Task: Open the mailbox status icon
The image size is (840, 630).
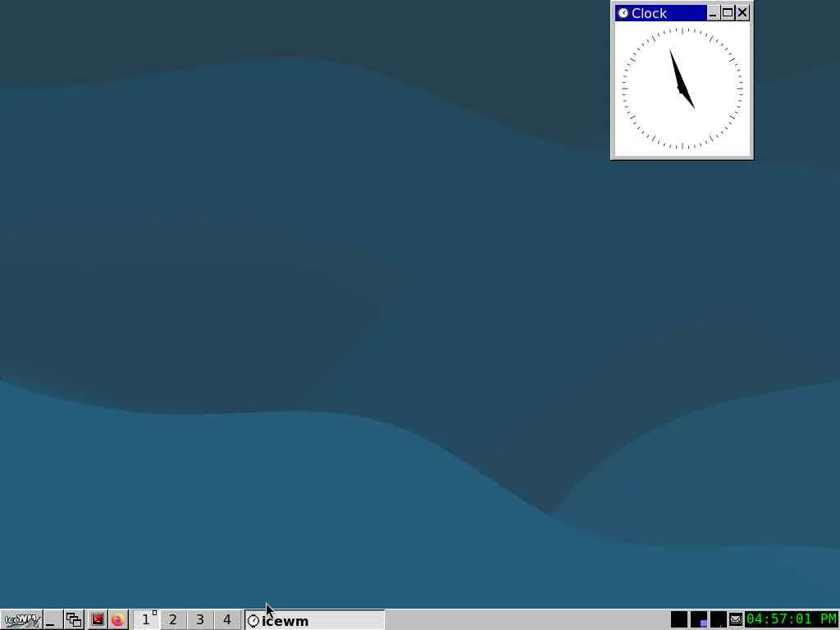Action: pos(736,620)
